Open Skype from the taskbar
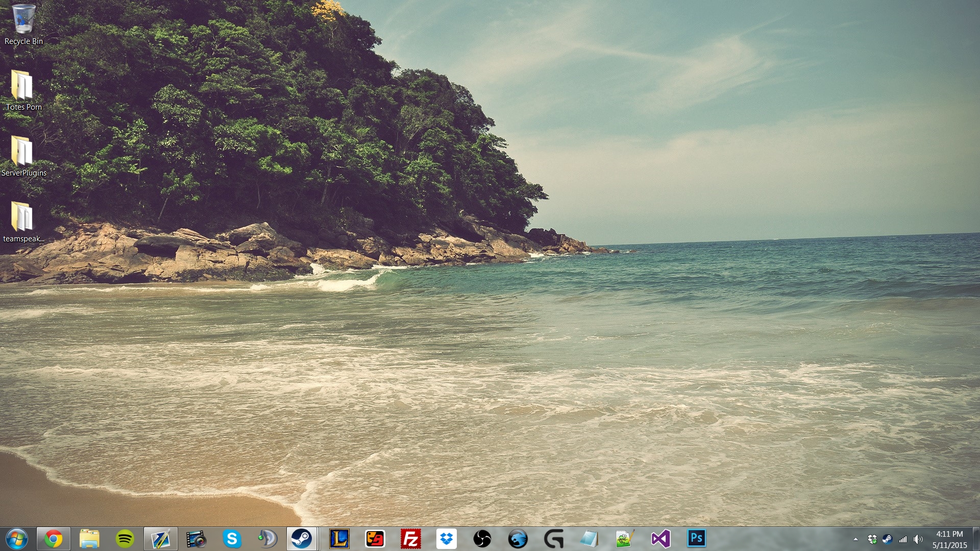Screen dimensions: 980x551 232,539
